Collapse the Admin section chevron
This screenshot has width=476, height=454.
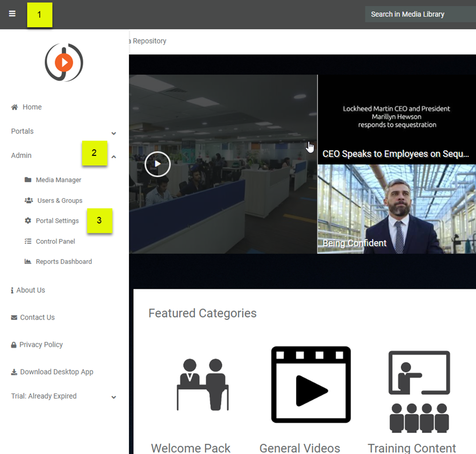(114, 157)
